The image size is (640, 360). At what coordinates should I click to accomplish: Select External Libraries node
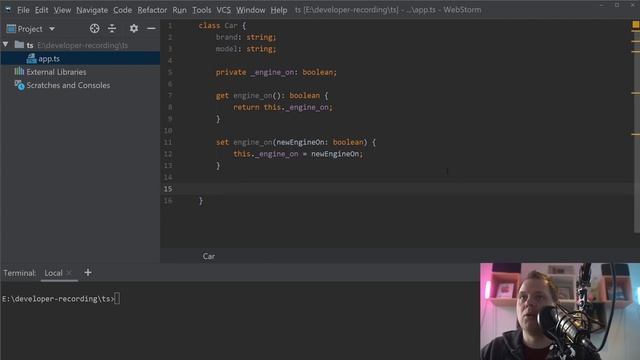coord(56,72)
